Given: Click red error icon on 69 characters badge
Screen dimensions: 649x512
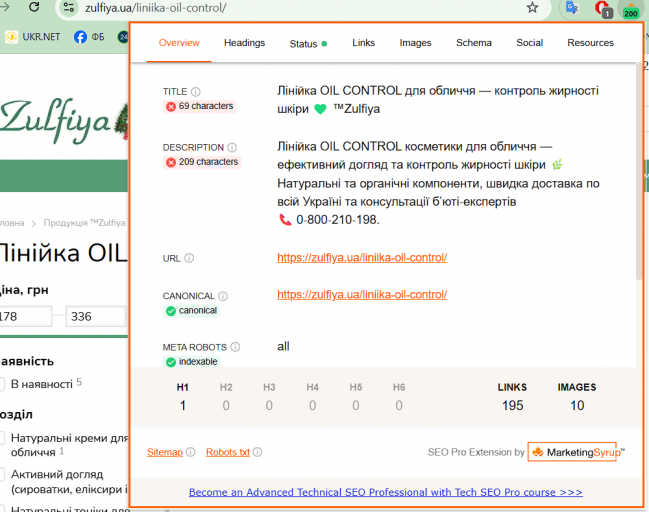Looking at the screenshot, I should (171, 107).
